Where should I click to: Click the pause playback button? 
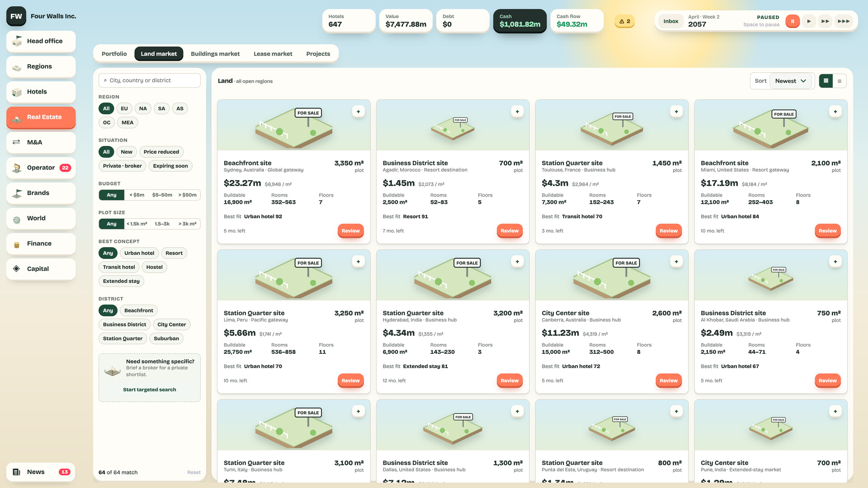pyautogui.click(x=792, y=21)
